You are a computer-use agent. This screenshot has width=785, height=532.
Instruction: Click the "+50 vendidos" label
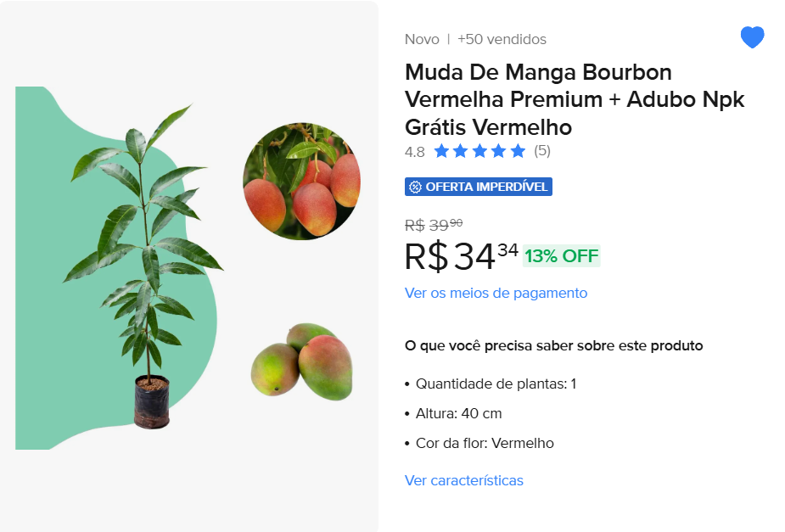tap(502, 39)
